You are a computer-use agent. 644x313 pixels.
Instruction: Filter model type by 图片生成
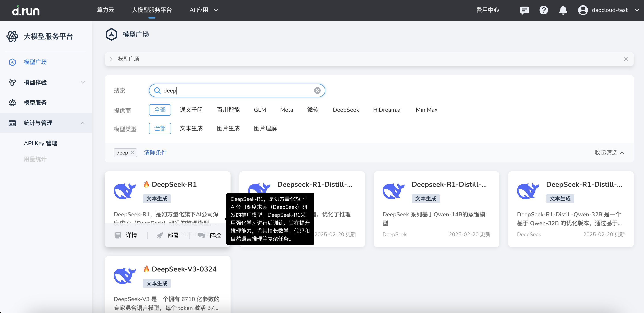tap(228, 128)
